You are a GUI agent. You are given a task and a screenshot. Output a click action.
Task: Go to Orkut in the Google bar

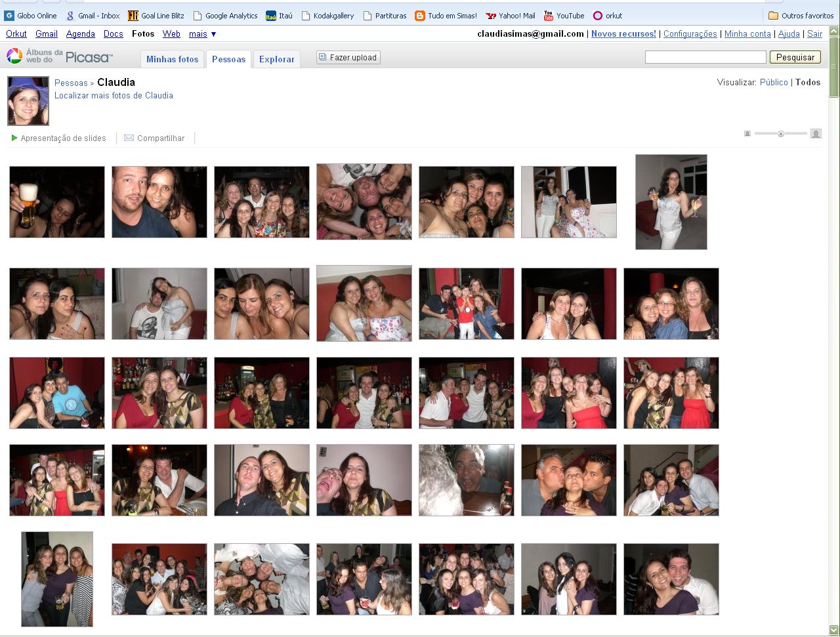16,33
